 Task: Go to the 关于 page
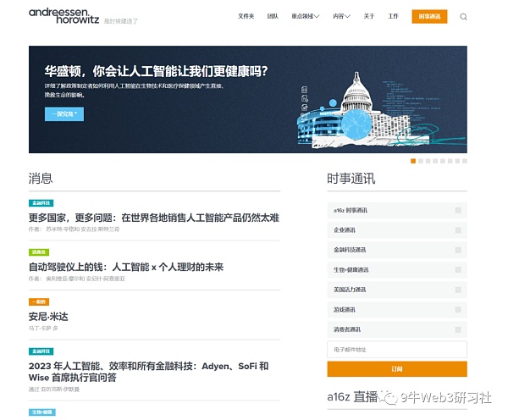click(x=369, y=16)
